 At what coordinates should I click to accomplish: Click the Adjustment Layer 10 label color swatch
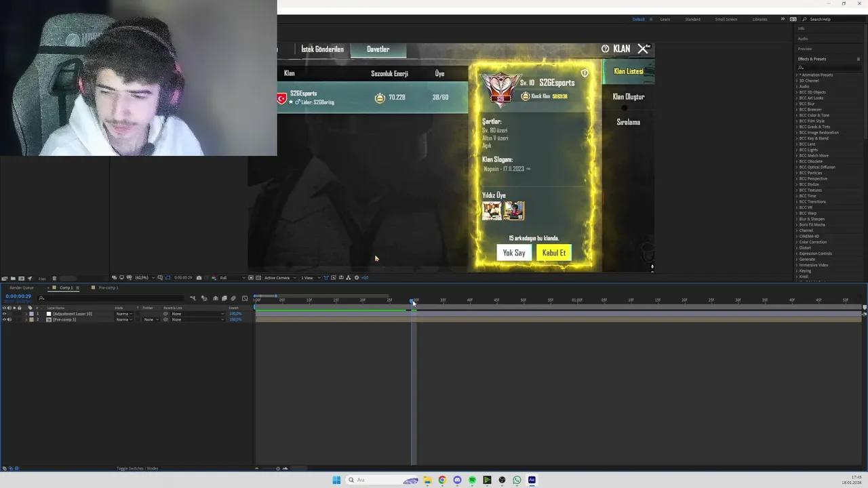click(x=31, y=314)
